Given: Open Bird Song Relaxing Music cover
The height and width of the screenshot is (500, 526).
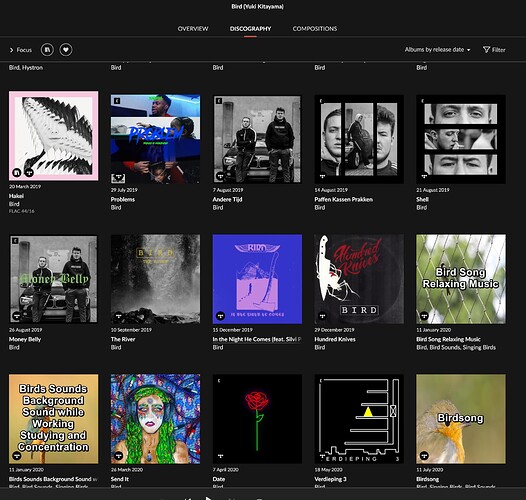Looking at the screenshot, I should pos(461,279).
